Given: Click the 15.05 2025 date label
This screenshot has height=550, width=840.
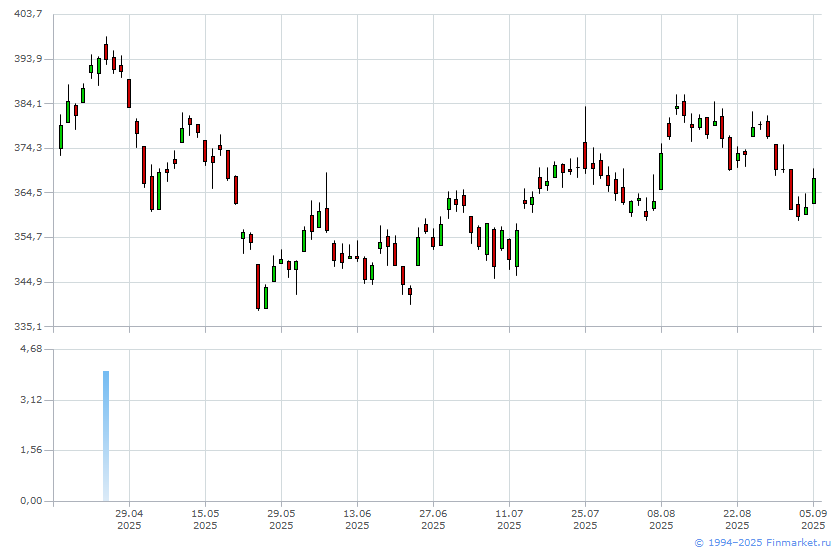Looking at the screenshot, I should (205, 519).
